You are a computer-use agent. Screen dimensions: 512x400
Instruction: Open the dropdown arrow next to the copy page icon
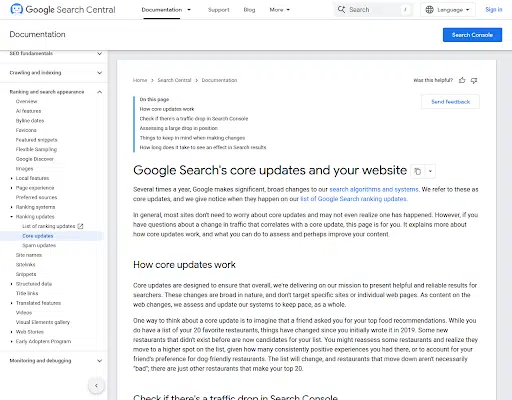[x=430, y=171]
